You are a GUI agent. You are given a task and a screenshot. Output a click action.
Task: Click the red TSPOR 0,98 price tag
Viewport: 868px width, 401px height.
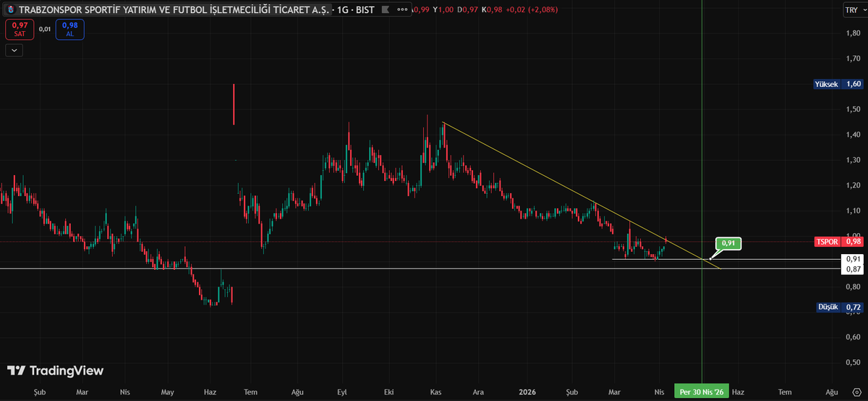tap(838, 242)
